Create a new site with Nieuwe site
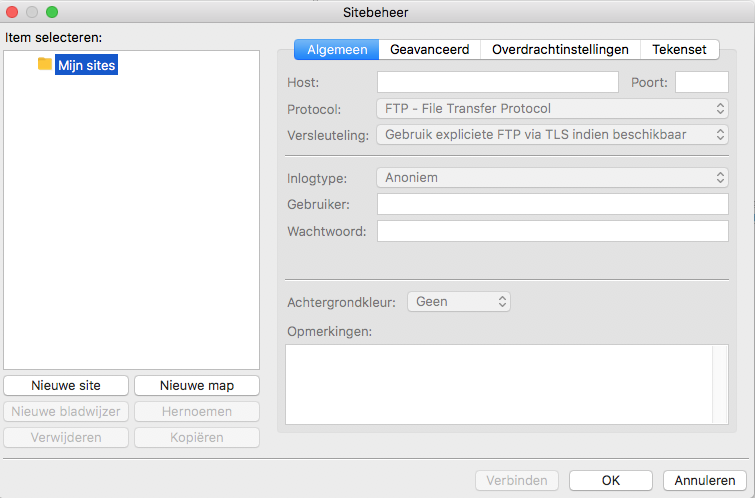 pos(66,386)
